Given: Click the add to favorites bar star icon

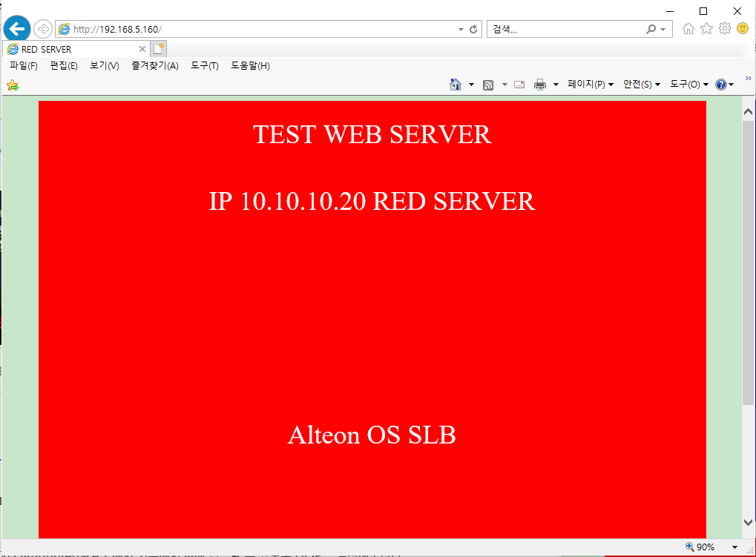Looking at the screenshot, I should [x=13, y=86].
